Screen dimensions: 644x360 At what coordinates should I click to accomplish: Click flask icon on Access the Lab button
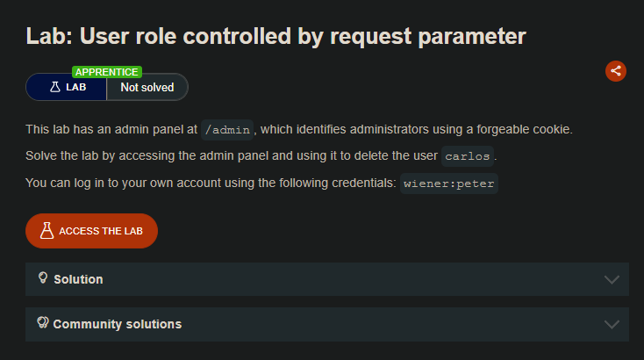coord(47,231)
